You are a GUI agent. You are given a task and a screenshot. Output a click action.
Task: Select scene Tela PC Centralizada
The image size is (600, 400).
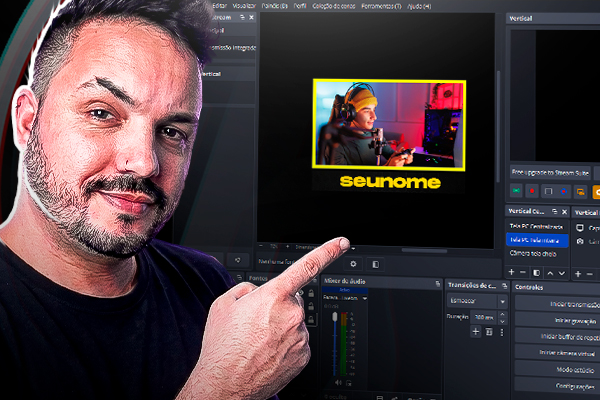[536, 227]
